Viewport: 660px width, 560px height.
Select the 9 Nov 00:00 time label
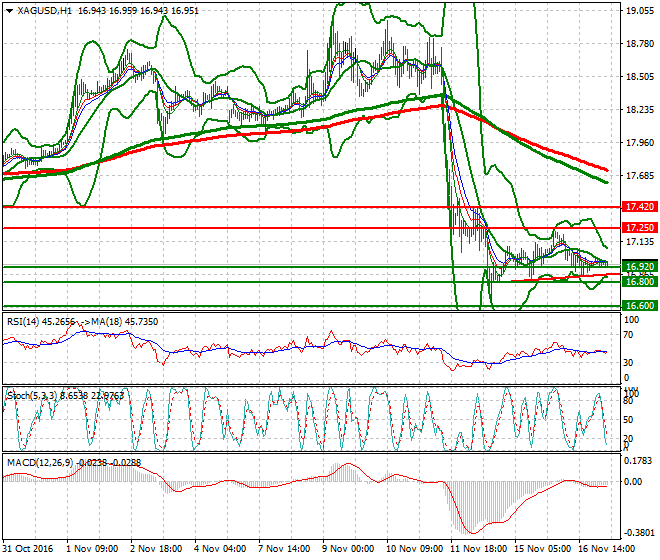[x=347, y=550]
